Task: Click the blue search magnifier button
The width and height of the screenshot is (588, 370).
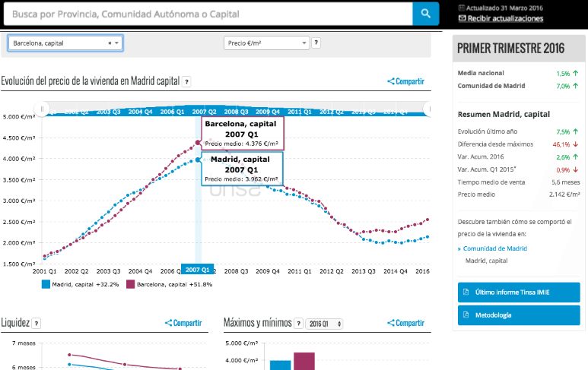Action: click(x=426, y=14)
